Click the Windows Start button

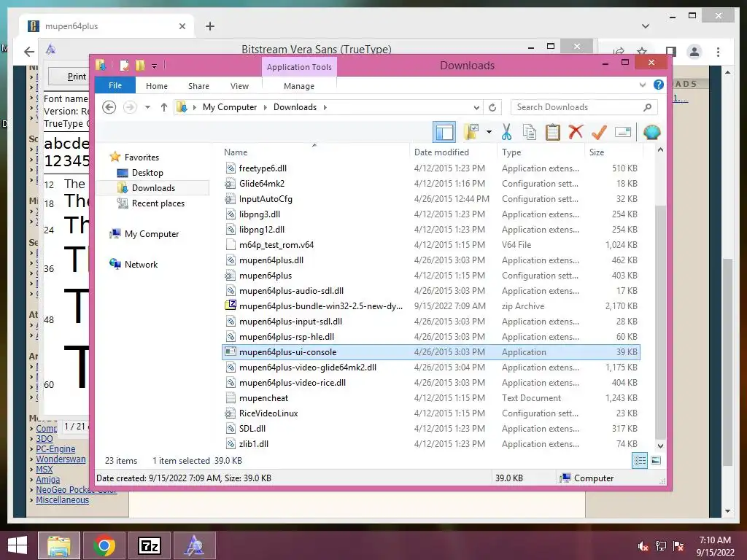18,545
